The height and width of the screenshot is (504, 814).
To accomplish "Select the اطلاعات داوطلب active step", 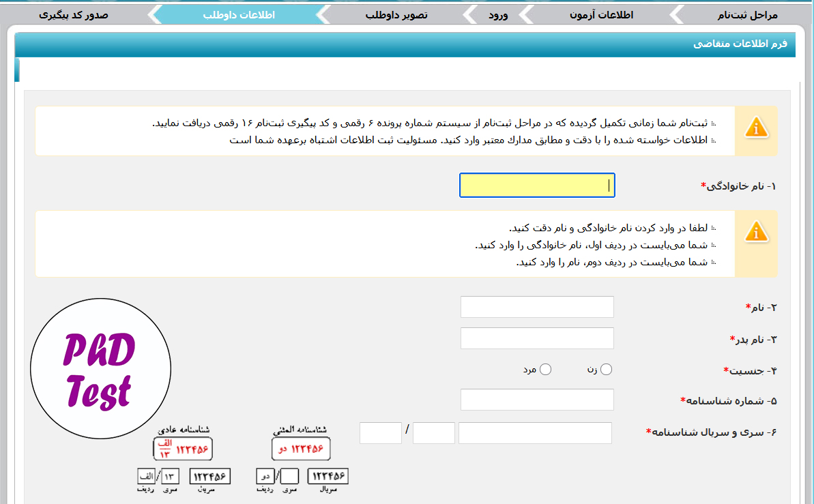I will (x=238, y=15).
